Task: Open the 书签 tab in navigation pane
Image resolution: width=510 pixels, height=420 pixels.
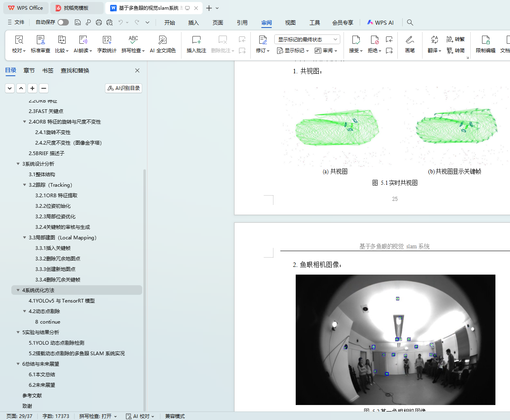Action: (48, 70)
